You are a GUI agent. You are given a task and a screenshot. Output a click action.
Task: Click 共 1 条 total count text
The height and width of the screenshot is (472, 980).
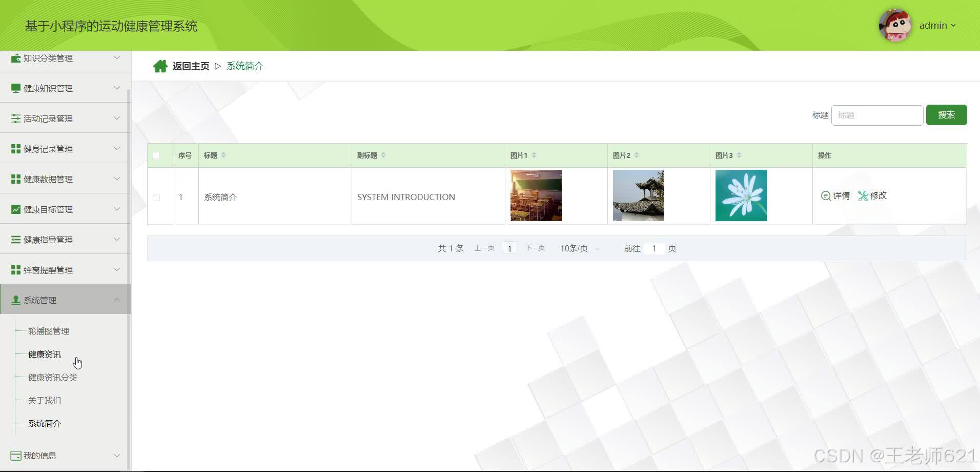pyautogui.click(x=451, y=248)
